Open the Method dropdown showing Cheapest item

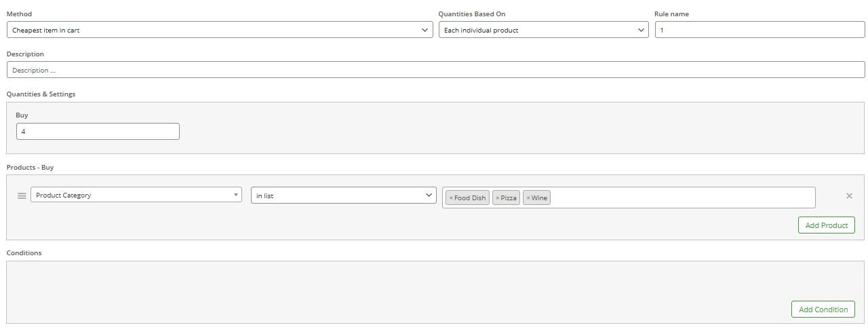pyautogui.click(x=220, y=30)
